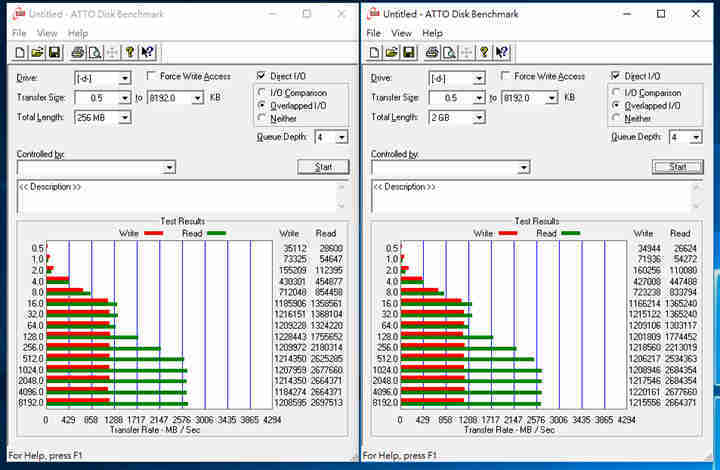Click the New file icon in left window

pos(20,53)
